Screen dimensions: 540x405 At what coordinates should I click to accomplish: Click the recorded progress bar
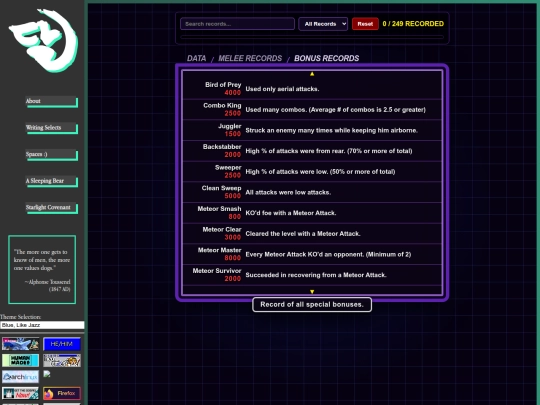(312, 37)
